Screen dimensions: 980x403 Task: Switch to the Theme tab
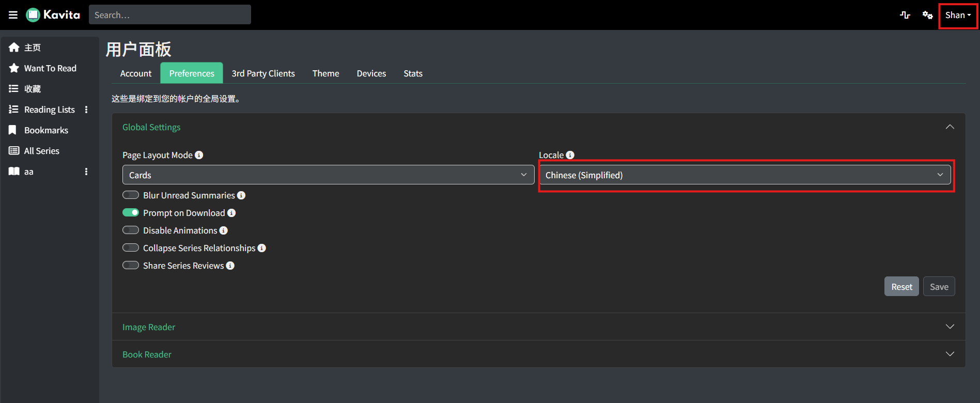click(x=326, y=73)
